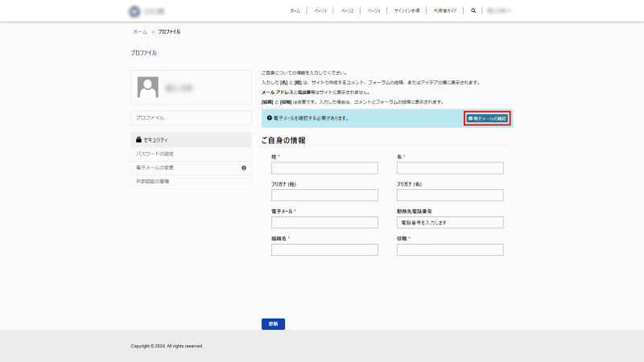Open ホーム in the top navigation
Image resolution: width=644 pixels, height=362 pixels.
[x=295, y=11]
